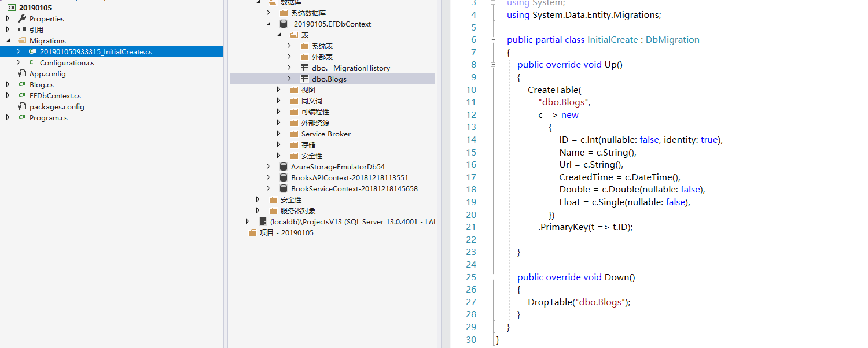Select the 同义词 folder row
This screenshot has height=348, width=868.
coord(332,101)
